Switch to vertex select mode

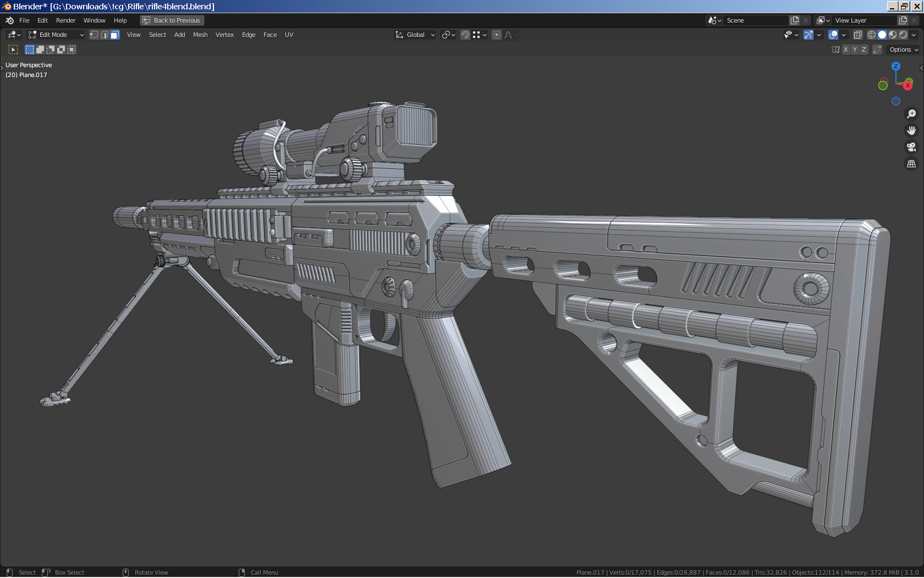94,35
